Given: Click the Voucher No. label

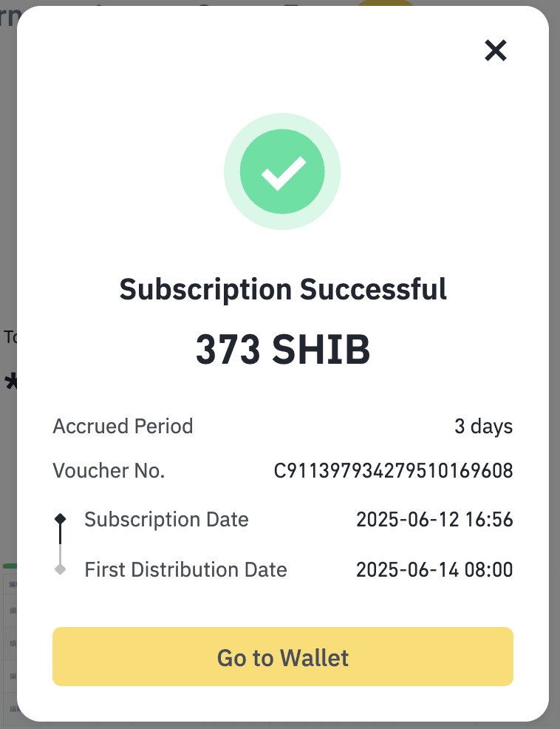Looking at the screenshot, I should (x=109, y=471).
